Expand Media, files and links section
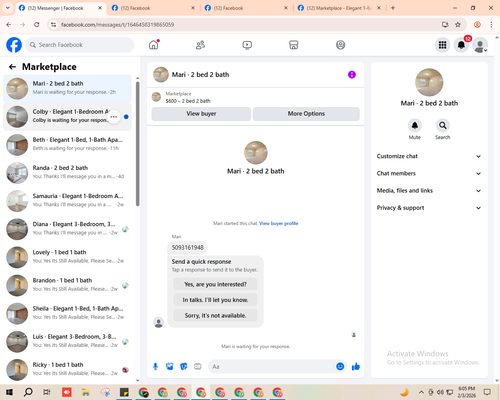 [429, 191]
